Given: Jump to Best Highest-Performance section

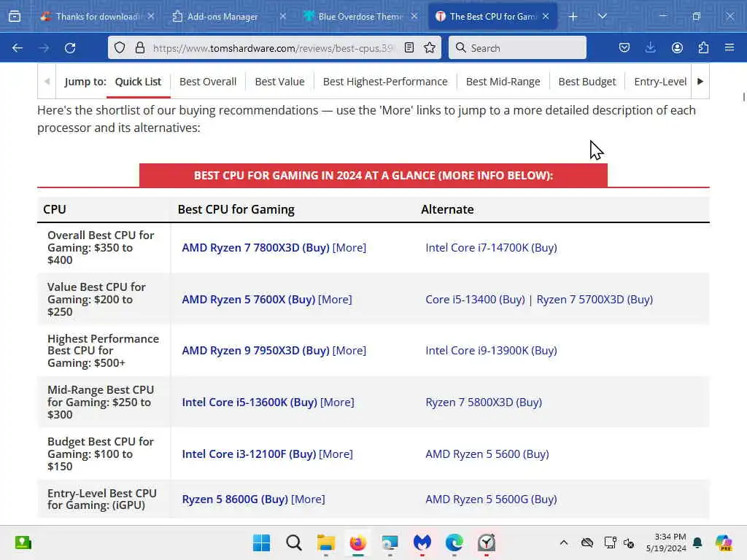Looking at the screenshot, I should click(385, 82).
